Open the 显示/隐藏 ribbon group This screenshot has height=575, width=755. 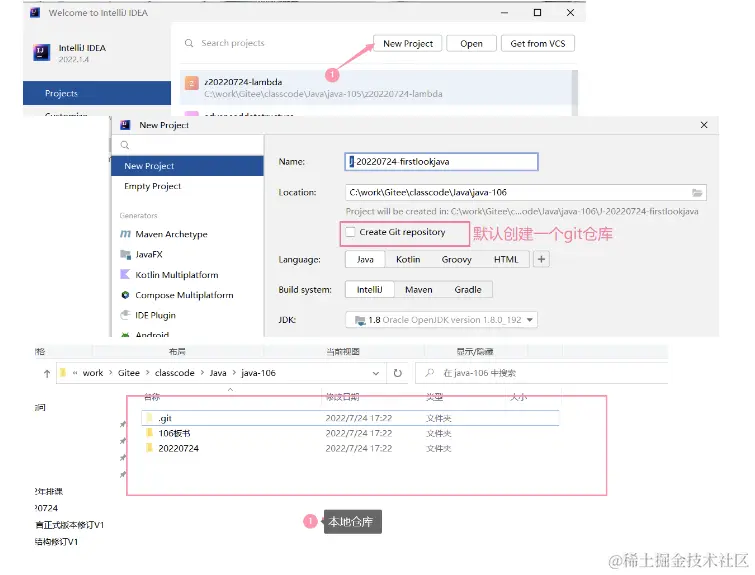pos(475,352)
